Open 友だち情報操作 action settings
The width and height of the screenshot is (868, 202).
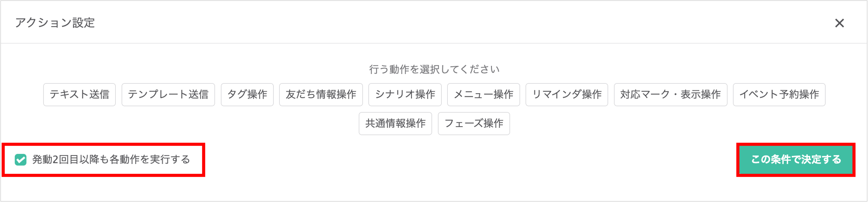(321, 95)
